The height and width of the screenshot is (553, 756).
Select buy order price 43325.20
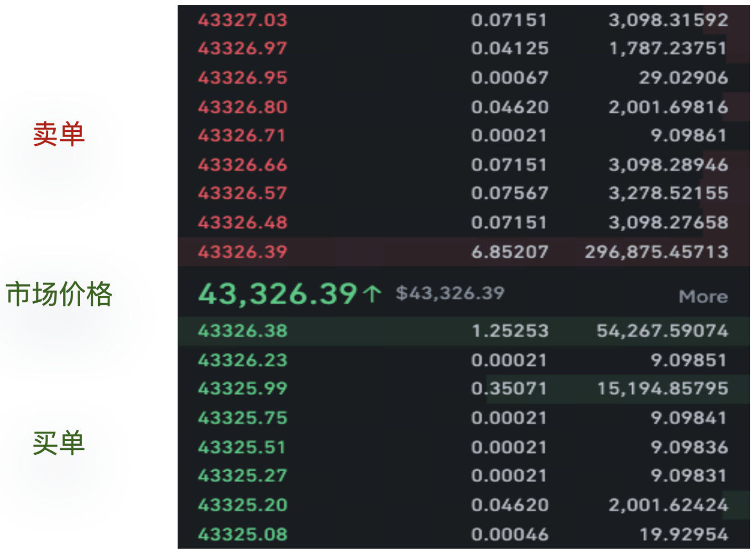(242, 505)
